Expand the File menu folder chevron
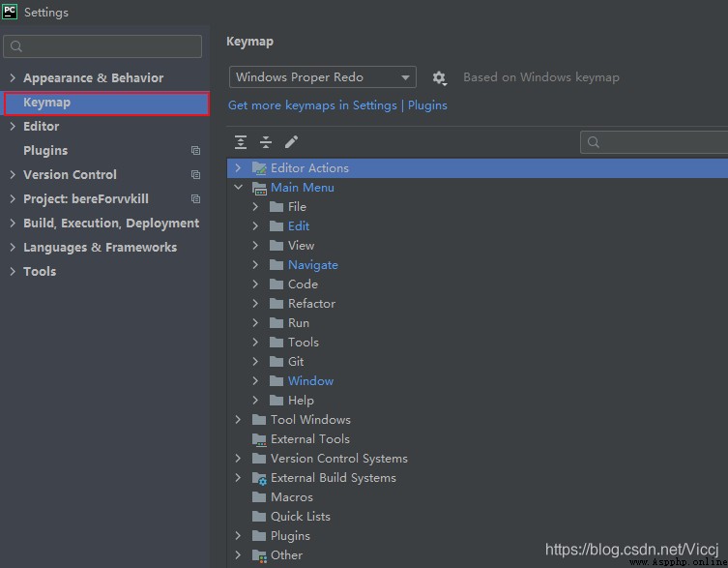The image size is (728, 568). (x=255, y=206)
